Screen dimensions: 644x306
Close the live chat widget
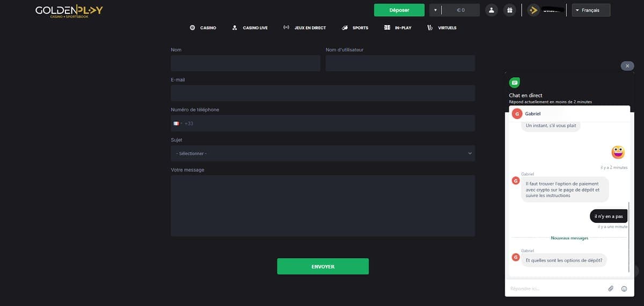click(x=627, y=66)
